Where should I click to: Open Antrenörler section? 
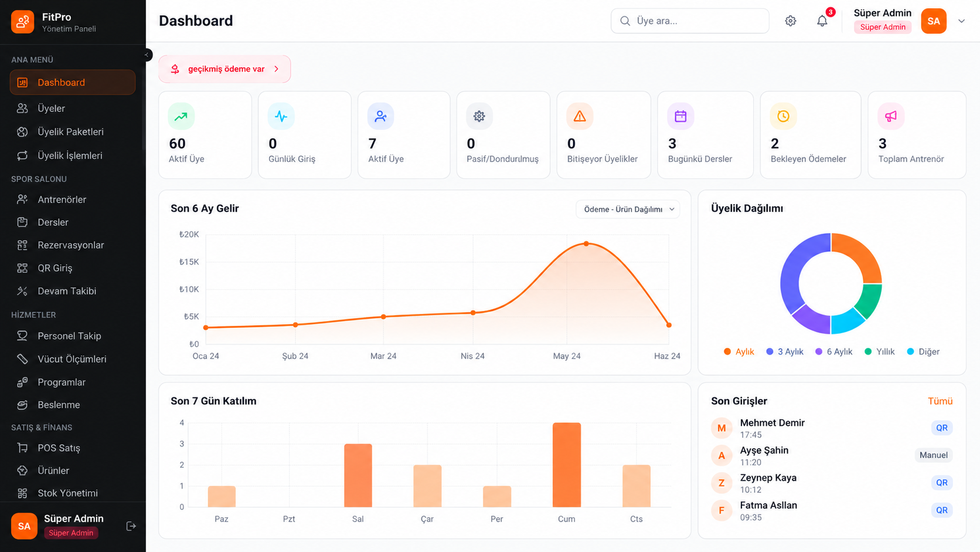pyautogui.click(x=73, y=199)
